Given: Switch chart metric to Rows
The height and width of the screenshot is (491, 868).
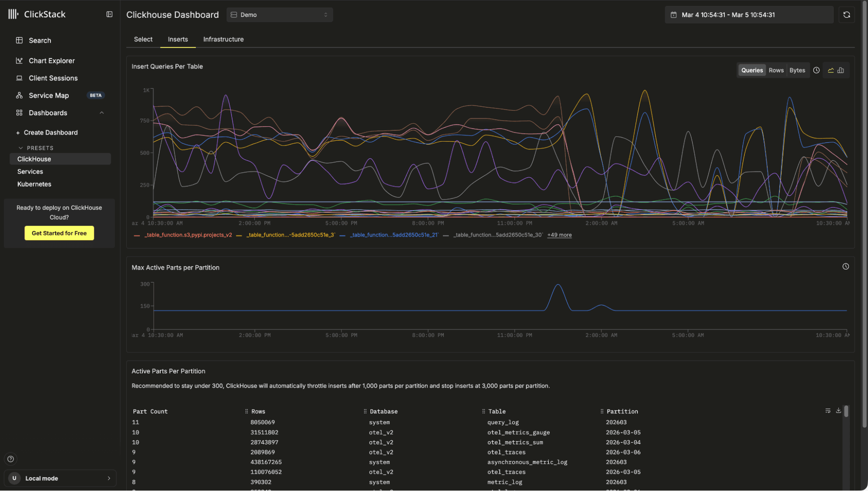Looking at the screenshot, I should [x=776, y=70].
